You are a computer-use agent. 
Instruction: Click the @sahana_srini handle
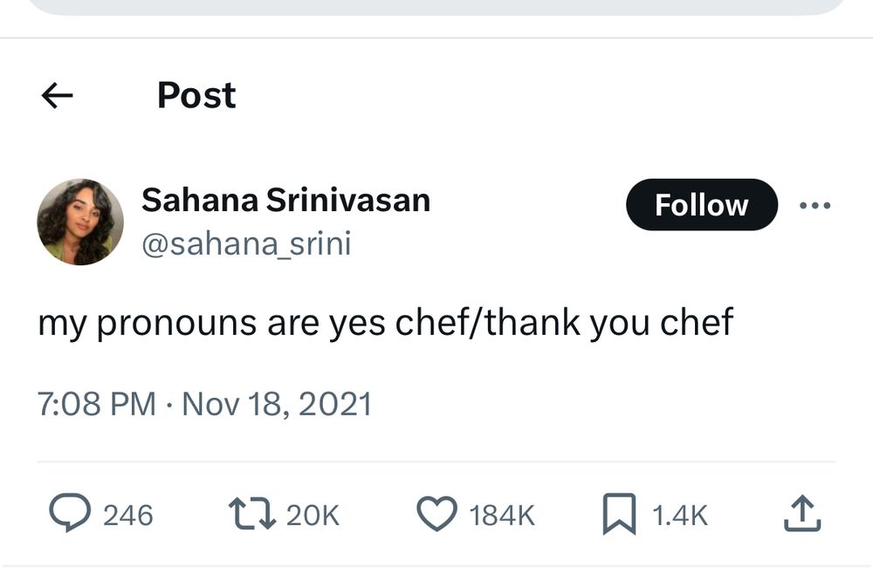(x=247, y=243)
